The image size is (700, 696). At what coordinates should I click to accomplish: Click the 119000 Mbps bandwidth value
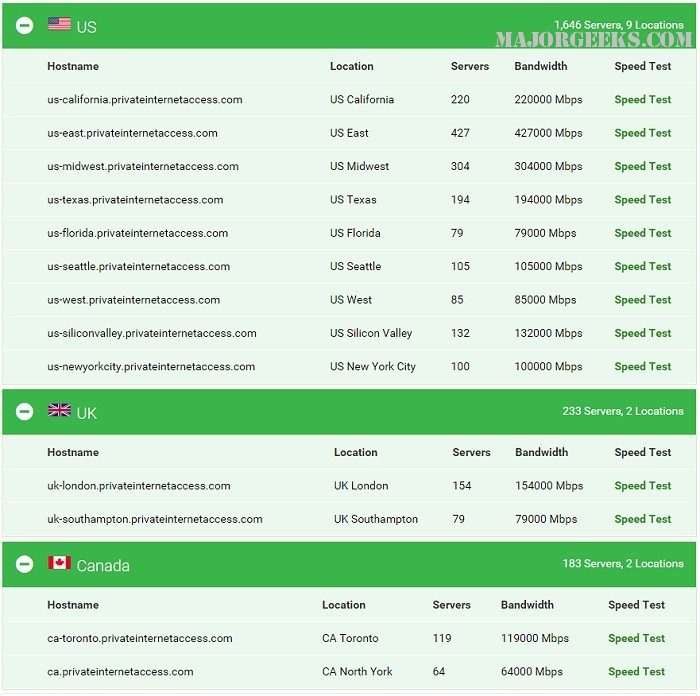pos(535,638)
